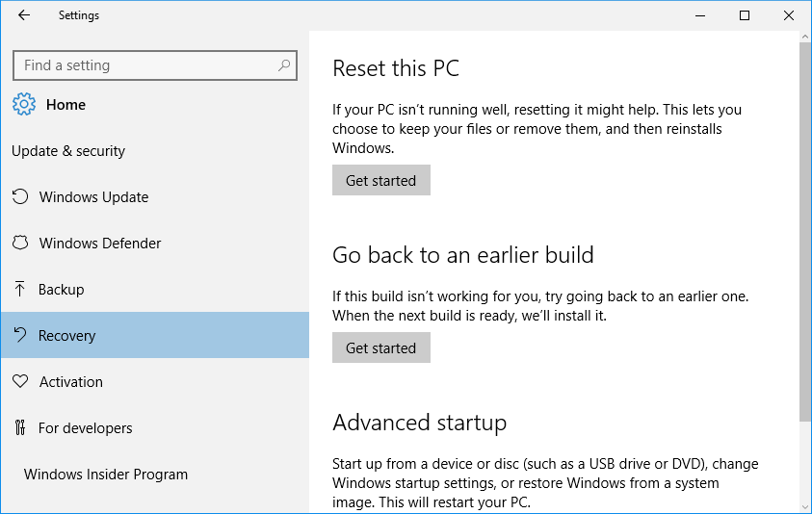Image resolution: width=812 pixels, height=514 pixels.
Task: Click the For developers tools icon
Action: (19, 428)
